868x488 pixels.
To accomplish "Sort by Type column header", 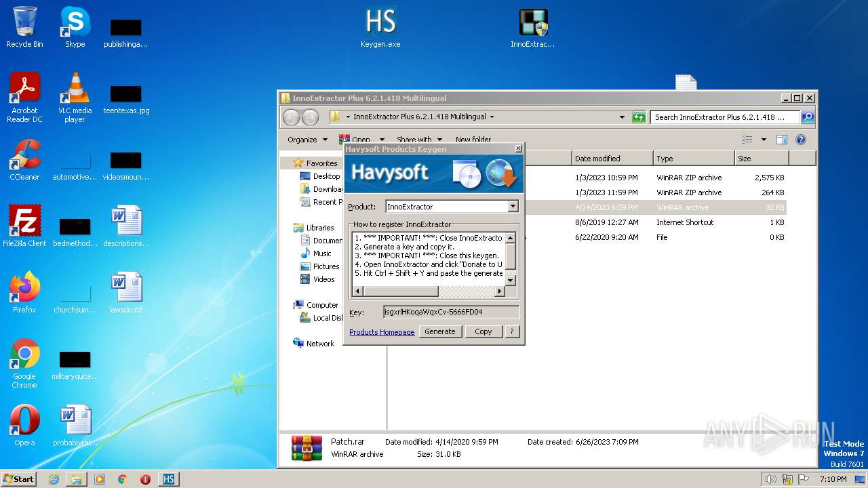I will click(694, 159).
